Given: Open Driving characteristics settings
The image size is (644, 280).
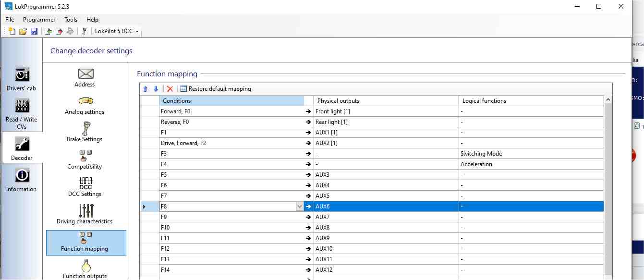Looking at the screenshot, I should [85, 214].
